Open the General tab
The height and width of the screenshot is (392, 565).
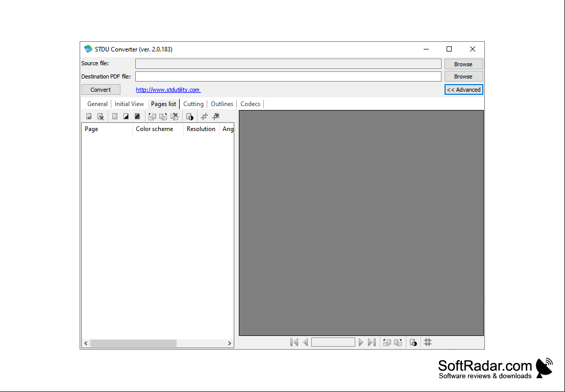tap(97, 104)
